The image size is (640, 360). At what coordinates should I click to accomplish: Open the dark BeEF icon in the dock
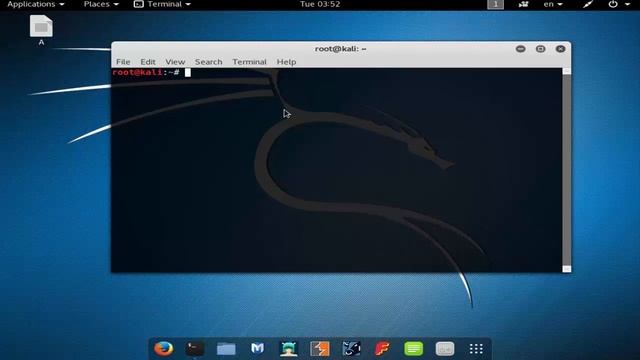click(x=351, y=349)
